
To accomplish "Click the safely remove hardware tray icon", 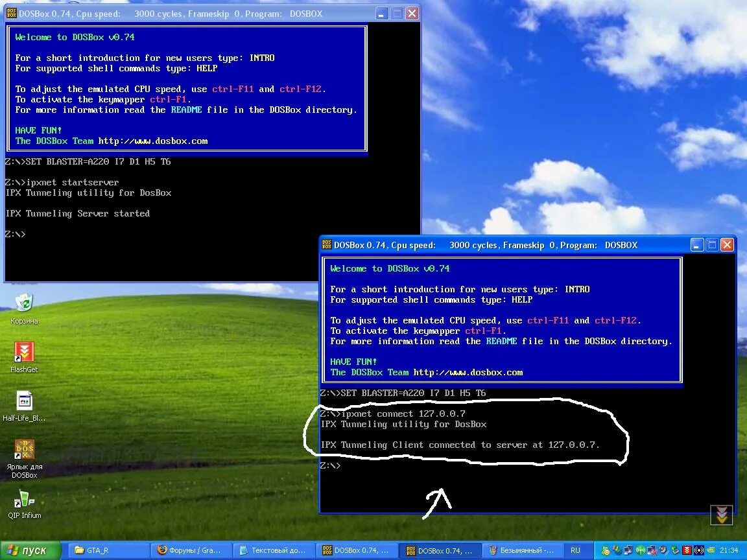I will pos(675,550).
